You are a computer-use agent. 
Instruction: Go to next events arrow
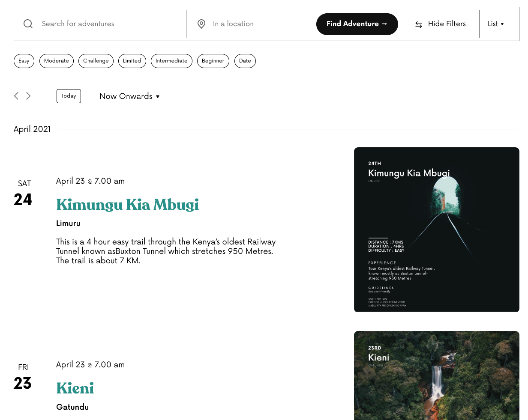tap(28, 96)
